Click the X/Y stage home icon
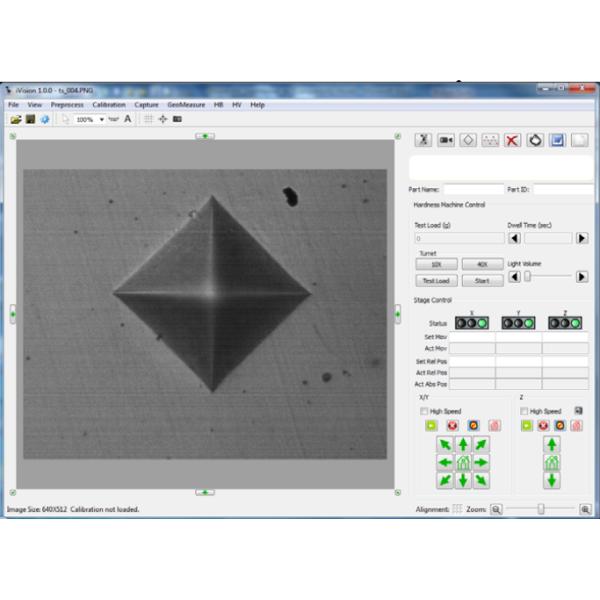Viewport: 600px width, 600px height. [463, 462]
